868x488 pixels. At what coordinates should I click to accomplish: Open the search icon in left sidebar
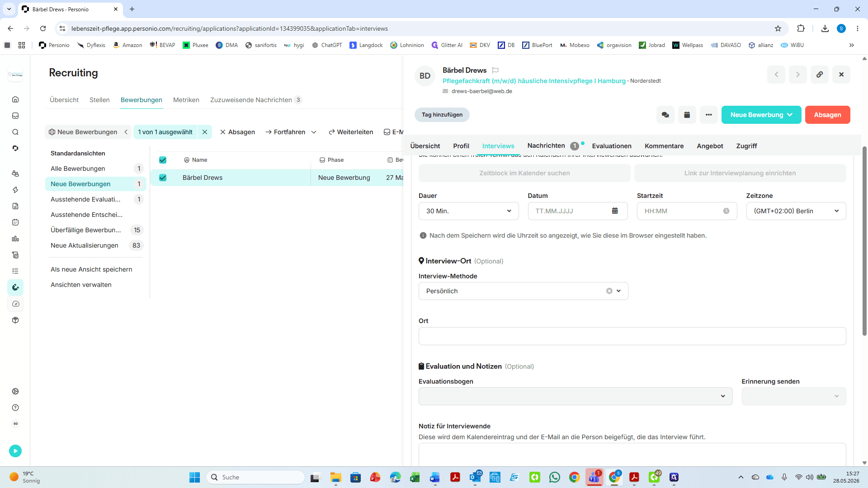[x=15, y=132]
